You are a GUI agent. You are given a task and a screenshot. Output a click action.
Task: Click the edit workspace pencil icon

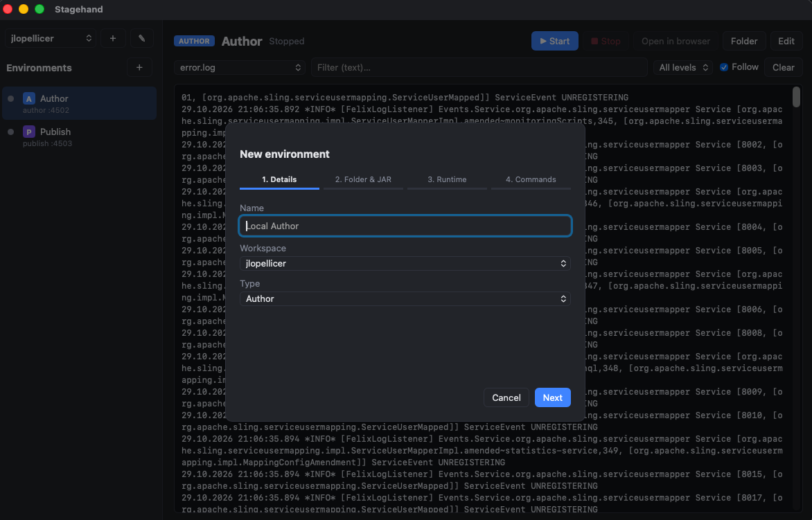141,38
